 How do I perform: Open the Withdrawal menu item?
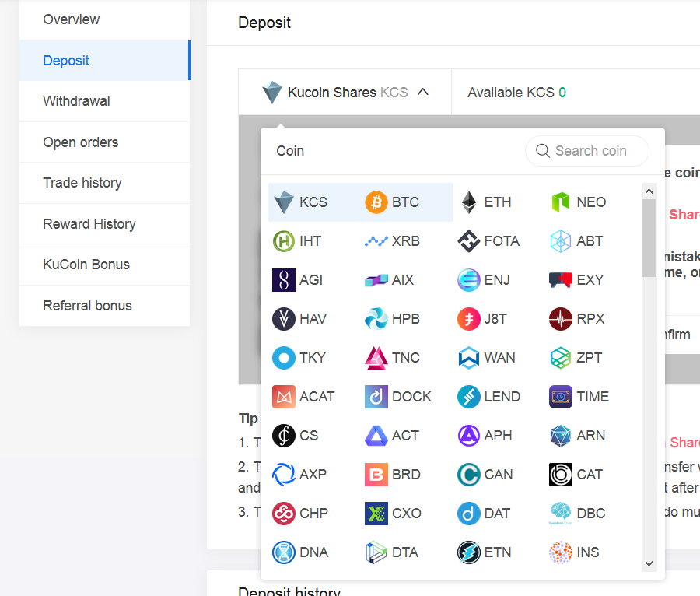[x=76, y=101]
